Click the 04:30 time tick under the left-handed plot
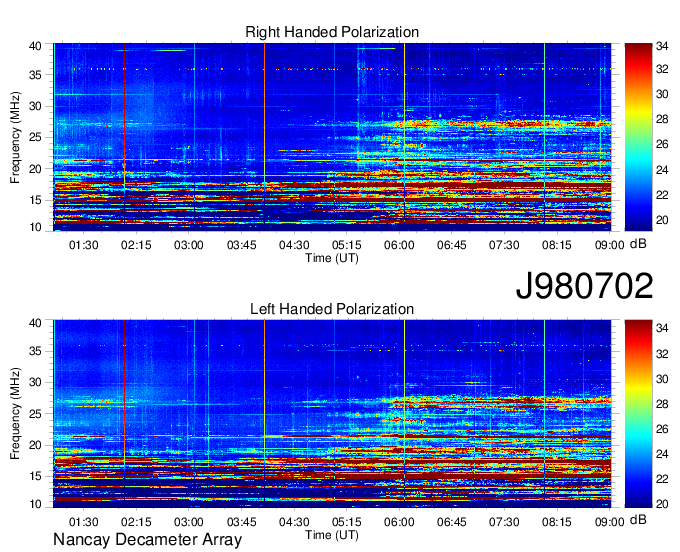 point(294,522)
